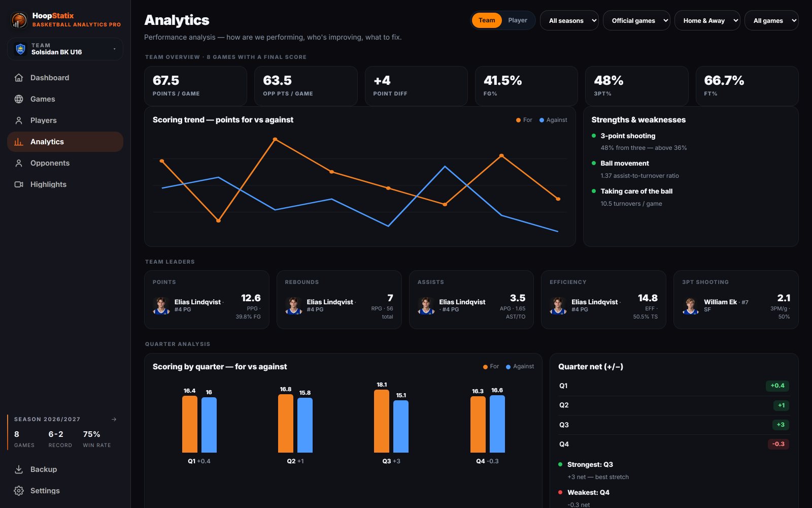This screenshot has width=812, height=508.
Task: Click the Q3 +3 net badge
Action: (781, 425)
